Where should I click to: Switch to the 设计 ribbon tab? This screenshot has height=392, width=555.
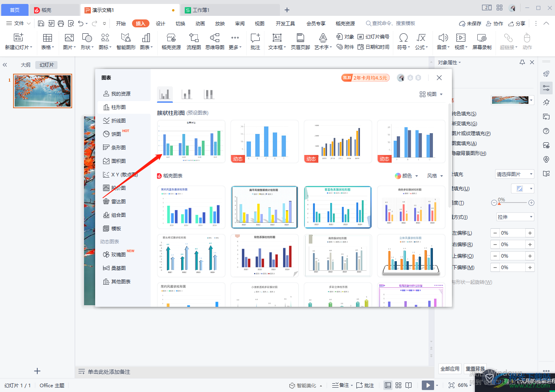tap(161, 23)
